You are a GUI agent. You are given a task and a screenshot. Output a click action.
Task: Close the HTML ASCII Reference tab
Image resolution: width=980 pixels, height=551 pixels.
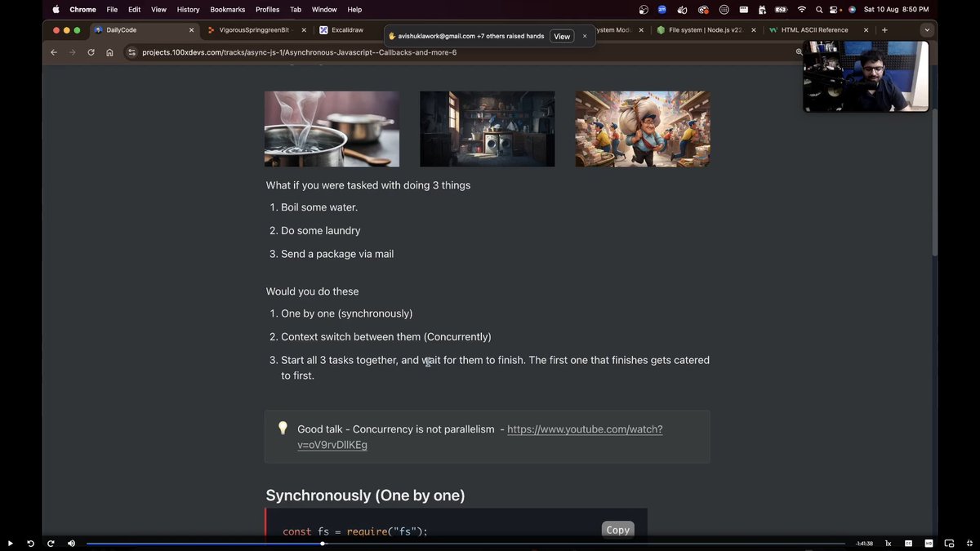[866, 30]
